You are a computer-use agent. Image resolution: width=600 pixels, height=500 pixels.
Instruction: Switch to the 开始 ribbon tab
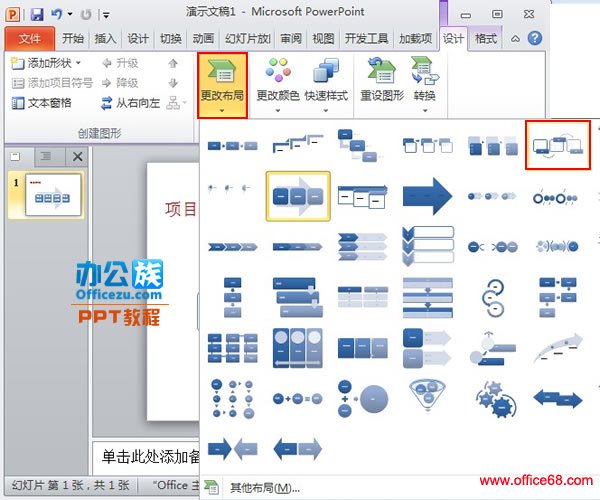tap(73, 39)
